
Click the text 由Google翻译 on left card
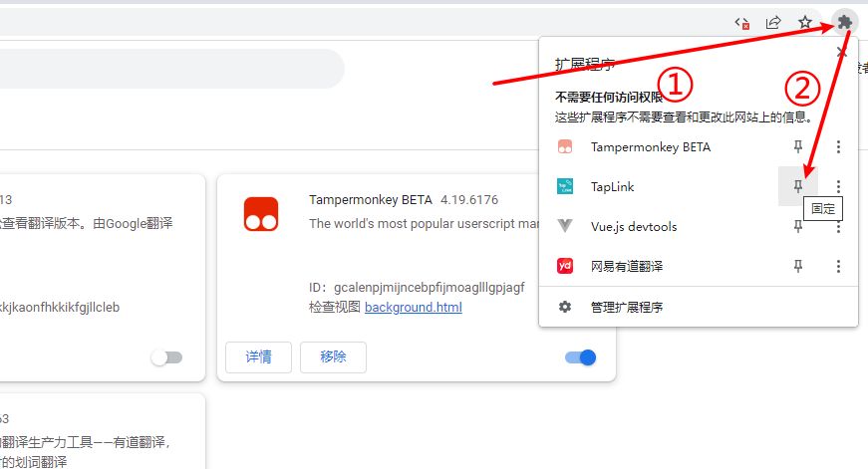tap(133, 223)
